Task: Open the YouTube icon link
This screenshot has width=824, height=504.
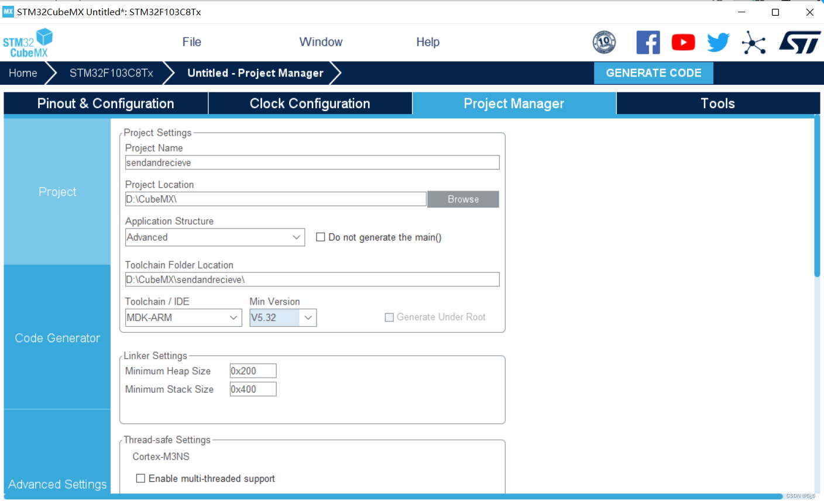Action: coord(683,42)
